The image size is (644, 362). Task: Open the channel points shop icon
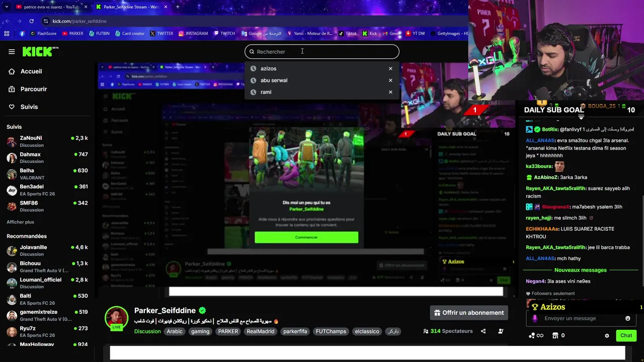pyautogui.click(x=555, y=335)
